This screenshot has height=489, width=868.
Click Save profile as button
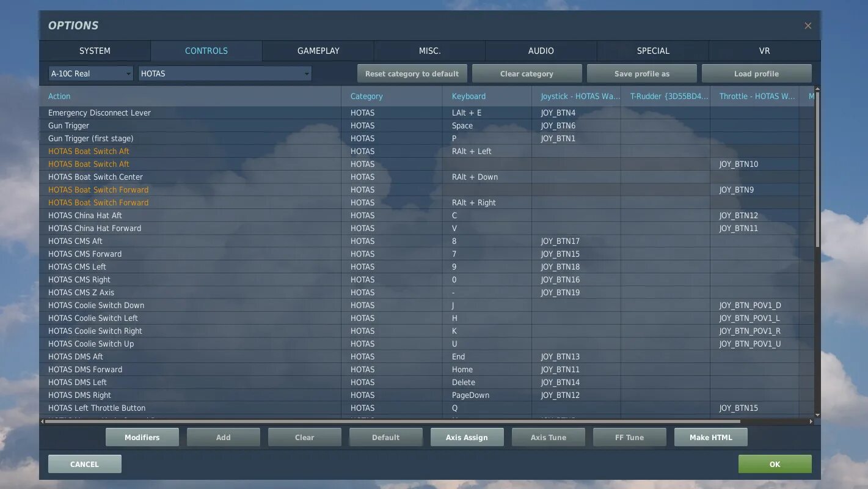point(641,73)
